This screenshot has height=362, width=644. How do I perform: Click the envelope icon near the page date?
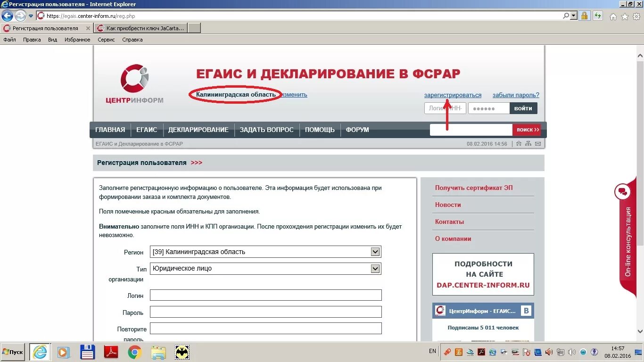click(x=538, y=144)
